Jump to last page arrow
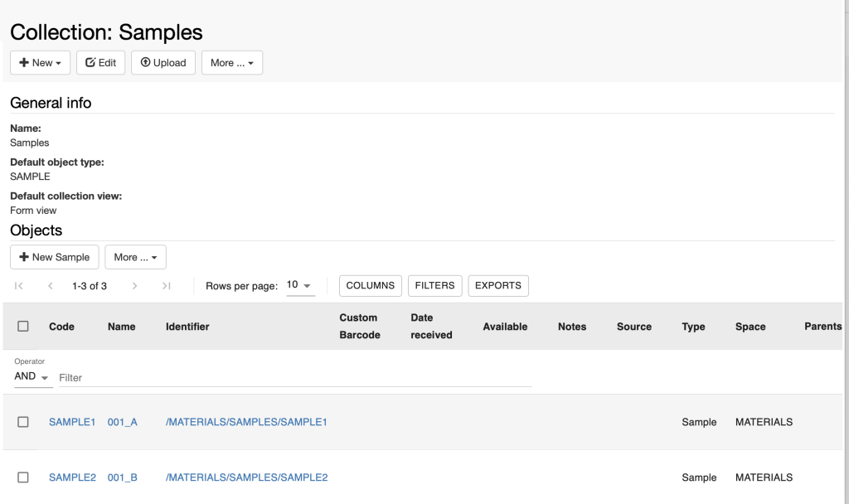The image size is (849, 504). coord(166,286)
